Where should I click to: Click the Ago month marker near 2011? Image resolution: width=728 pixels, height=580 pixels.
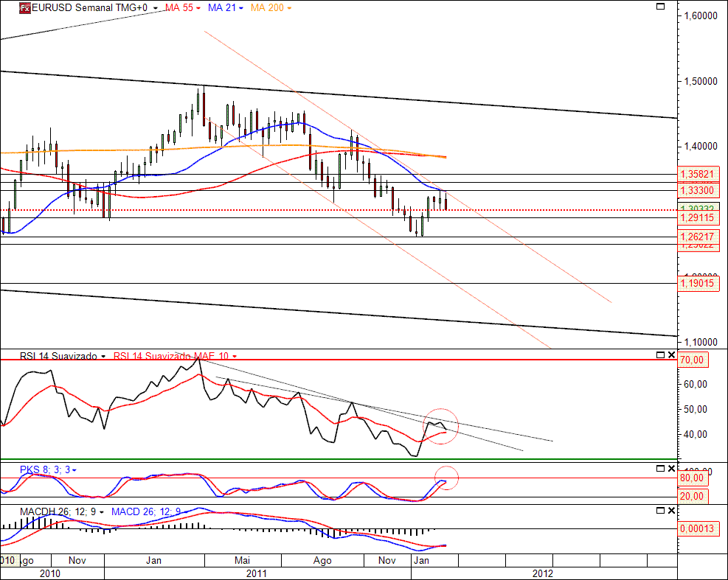click(322, 561)
